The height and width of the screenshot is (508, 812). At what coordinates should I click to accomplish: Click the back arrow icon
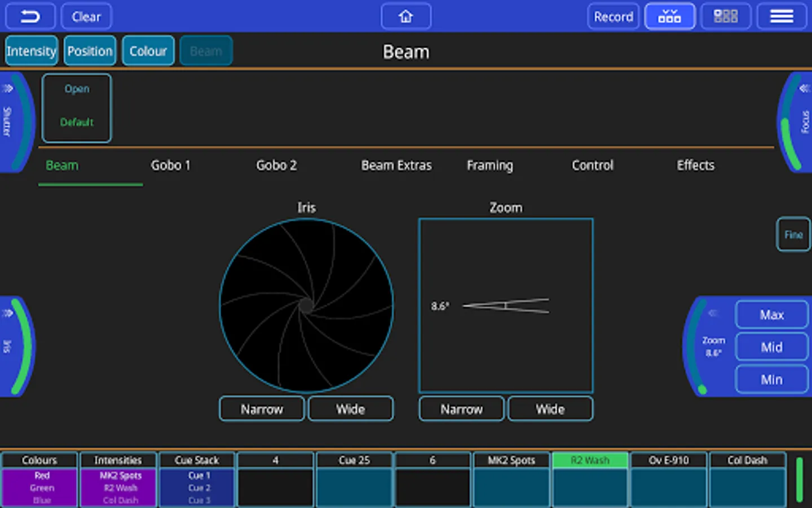[x=30, y=17]
